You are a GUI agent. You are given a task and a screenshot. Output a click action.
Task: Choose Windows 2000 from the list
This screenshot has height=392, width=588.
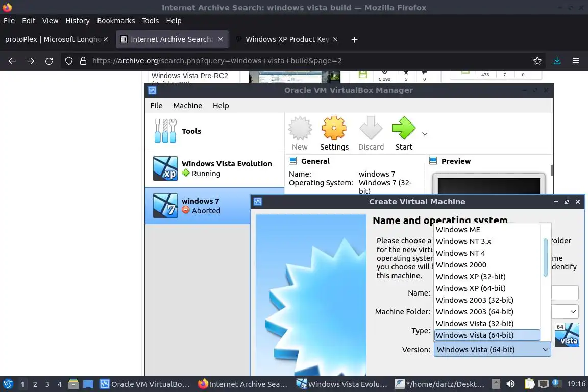(487, 265)
